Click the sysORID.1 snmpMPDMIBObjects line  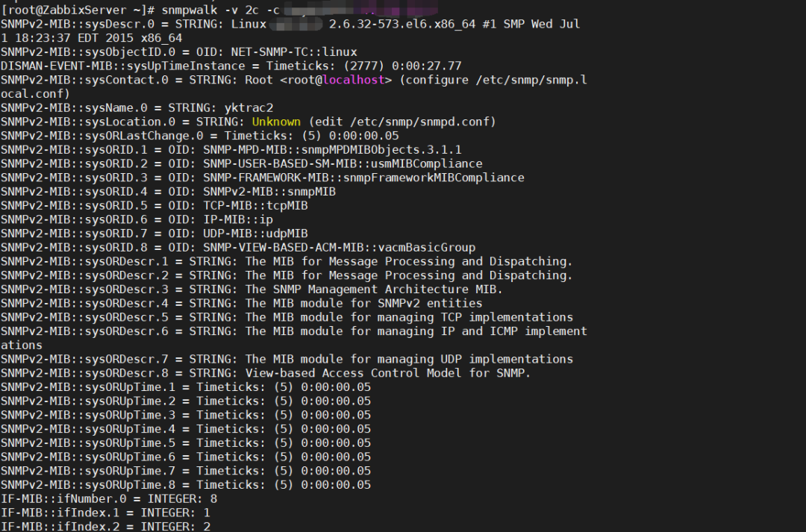(x=231, y=149)
